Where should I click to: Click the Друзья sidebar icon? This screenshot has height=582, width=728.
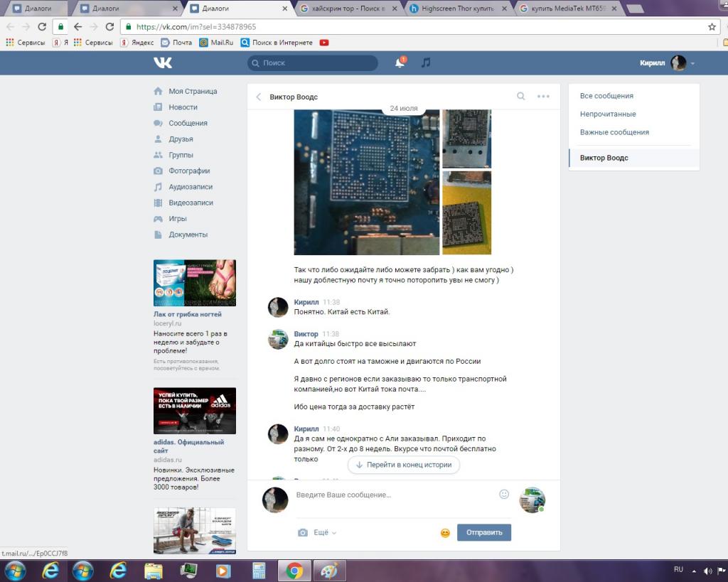[x=158, y=139]
